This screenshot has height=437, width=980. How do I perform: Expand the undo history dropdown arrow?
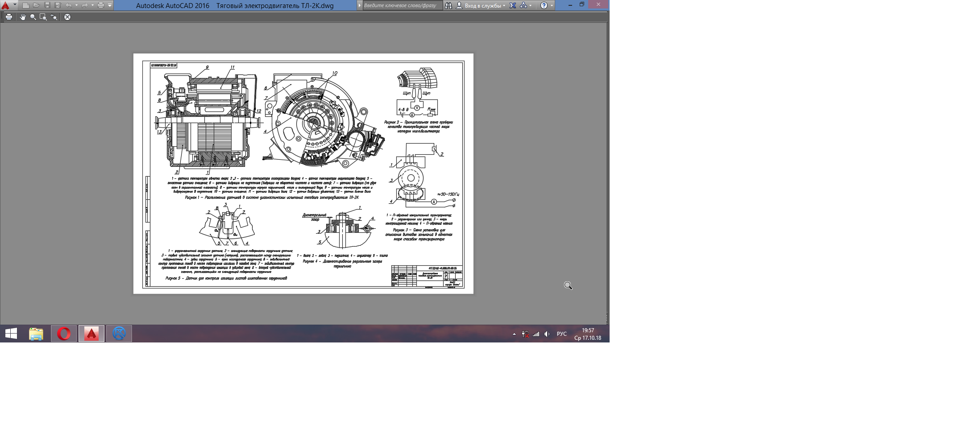click(76, 5)
